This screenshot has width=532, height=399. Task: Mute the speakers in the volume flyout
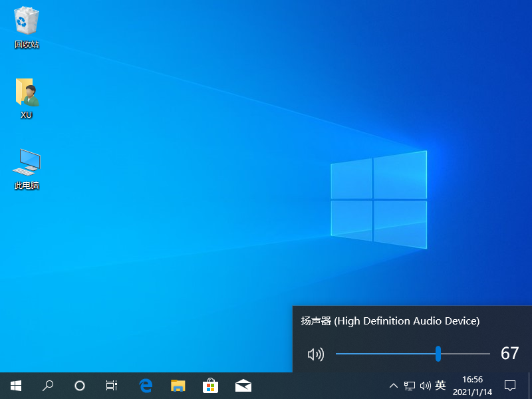coord(315,354)
